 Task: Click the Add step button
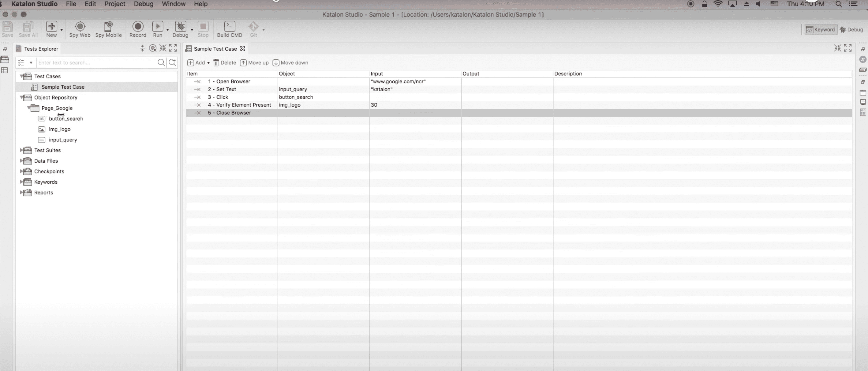pyautogui.click(x=196, y=63)
